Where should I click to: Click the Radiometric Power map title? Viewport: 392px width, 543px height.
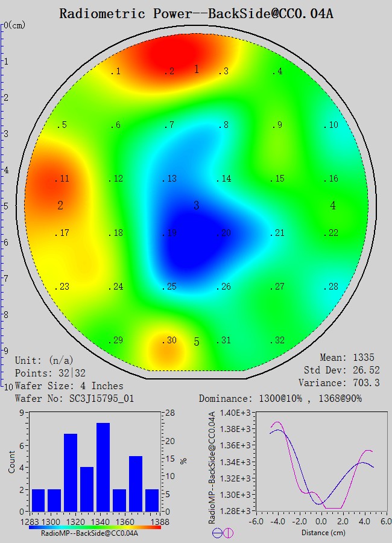196,13
